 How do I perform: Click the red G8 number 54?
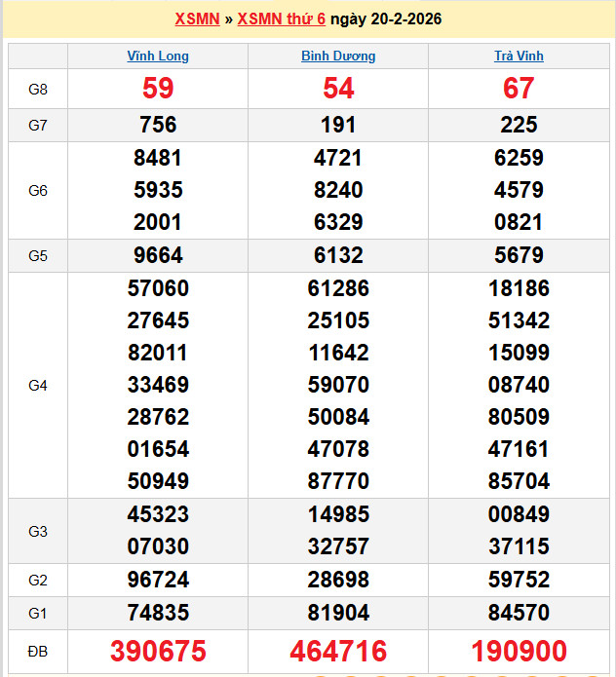[x=338, y=90]
